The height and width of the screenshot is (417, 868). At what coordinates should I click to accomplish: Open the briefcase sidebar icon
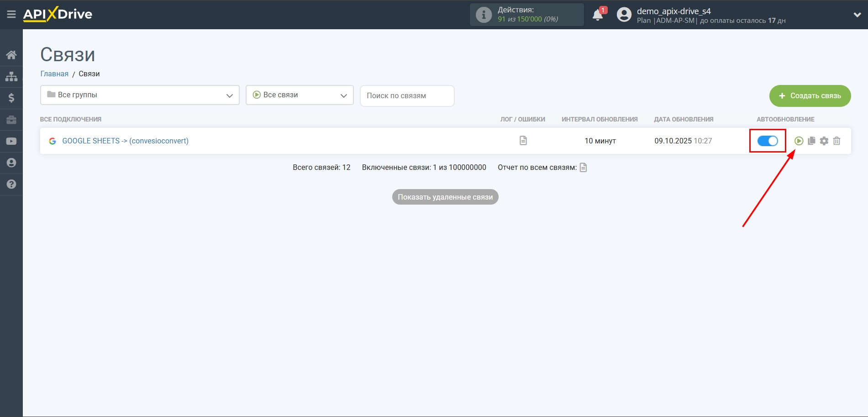(x=11, y=120)
